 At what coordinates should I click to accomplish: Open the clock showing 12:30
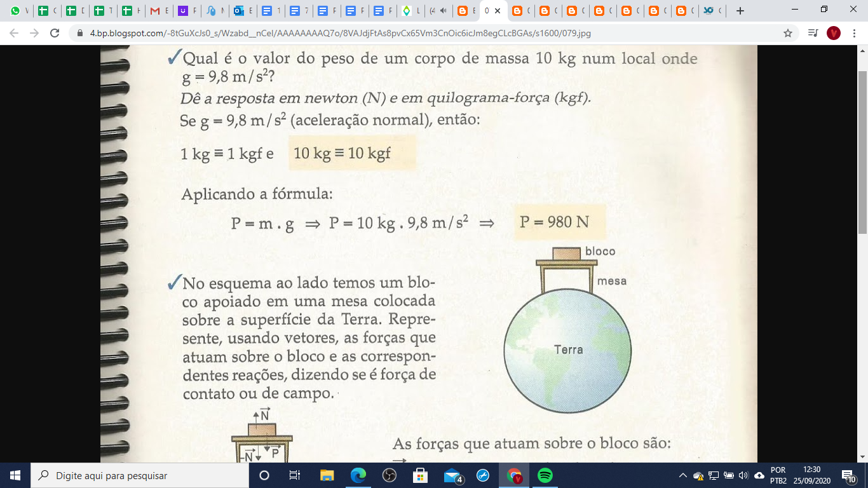pyautogui.click(x=811, y=475)
